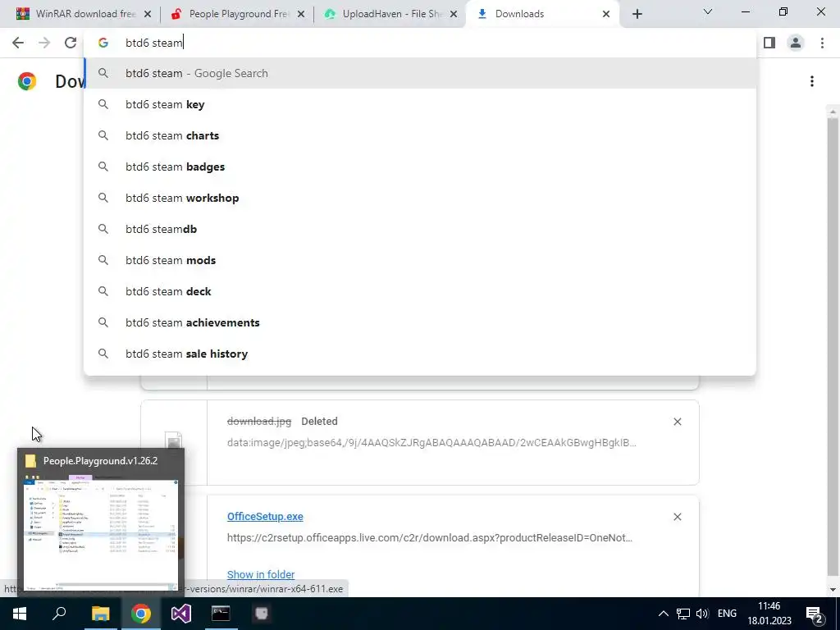Pick the 'btd6 steam key' suggestion

[420, 104]
